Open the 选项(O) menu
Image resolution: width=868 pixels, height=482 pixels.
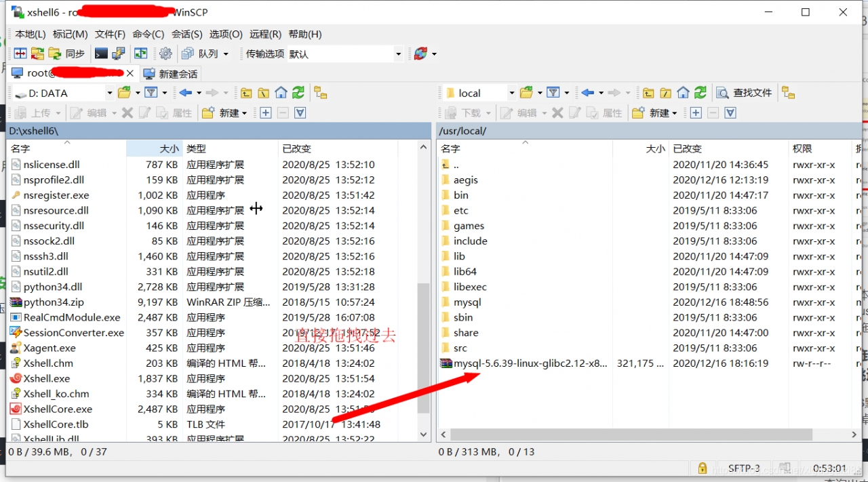226,34
